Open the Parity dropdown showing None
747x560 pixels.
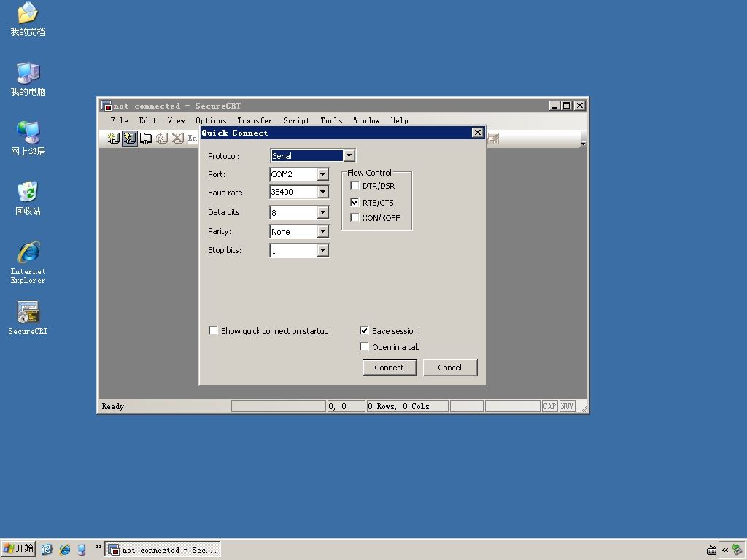click(322, 231)
